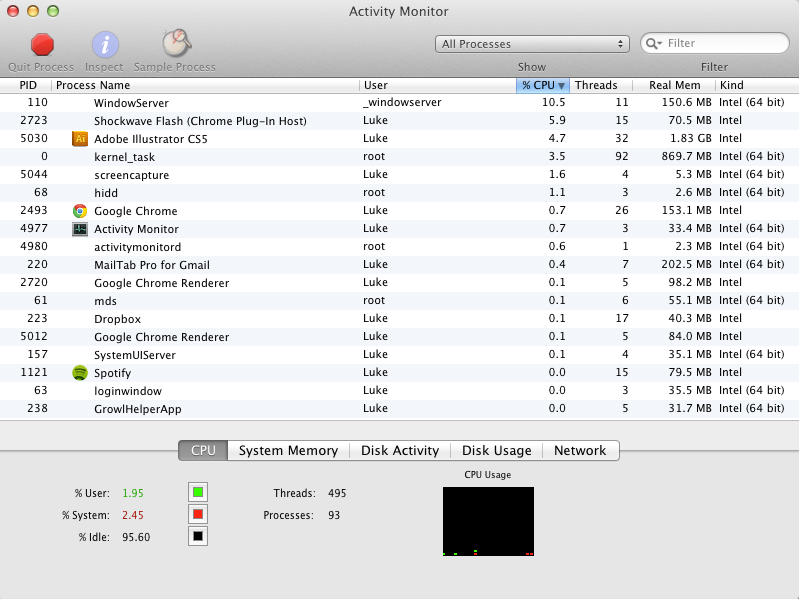Select MailTab Pro for Gmail row

pyautogui.click(x=400, y=265)
